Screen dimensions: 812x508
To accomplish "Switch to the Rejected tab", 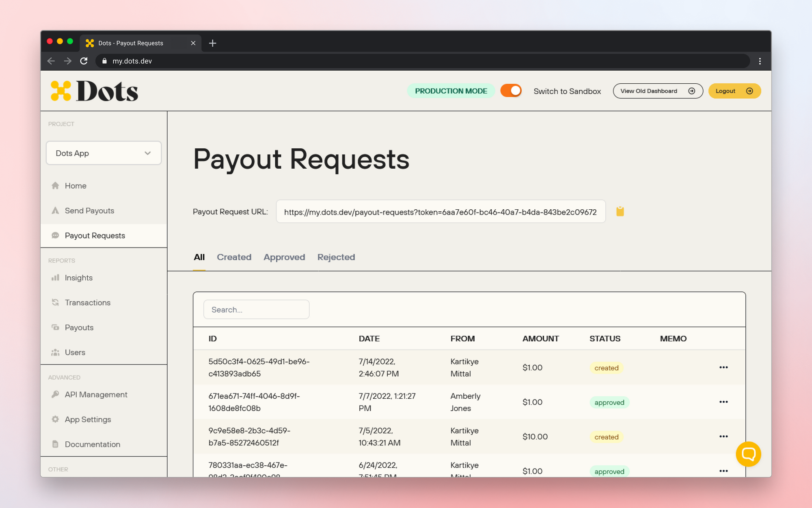I will click(x=336, y=257).
